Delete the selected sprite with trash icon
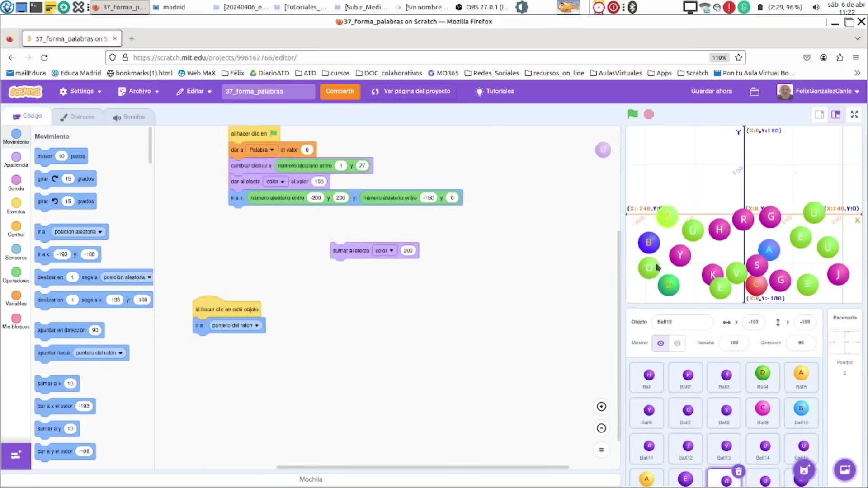868x488 pixels. (x=738, y=472)
